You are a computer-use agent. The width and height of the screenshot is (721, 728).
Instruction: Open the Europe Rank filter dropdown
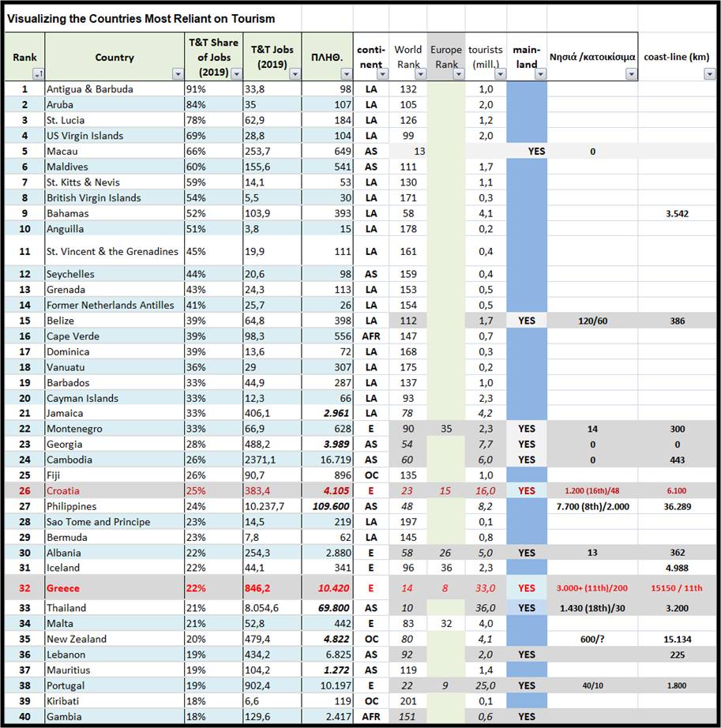459,73
